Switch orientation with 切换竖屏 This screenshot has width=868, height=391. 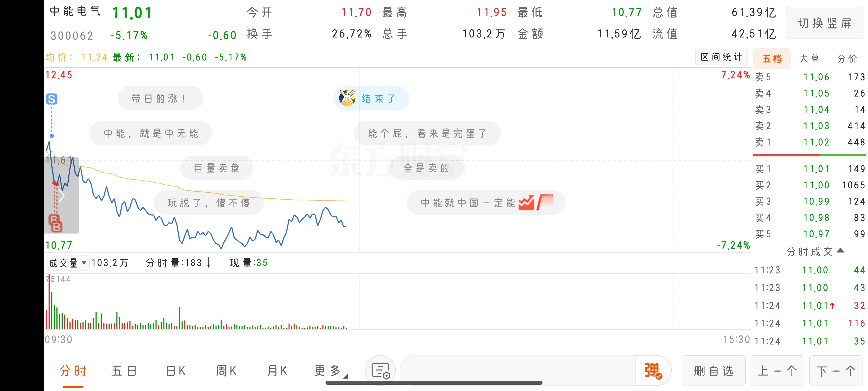[x=824, y=23]
